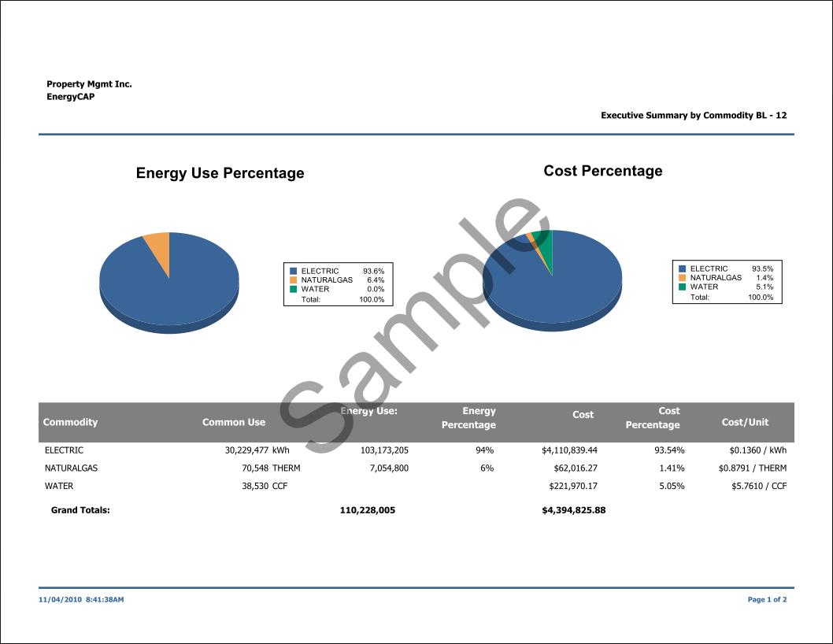Screen dimensions: 833x644
Task: Click the Cost/Unit column header
Action: click(745, 422)
